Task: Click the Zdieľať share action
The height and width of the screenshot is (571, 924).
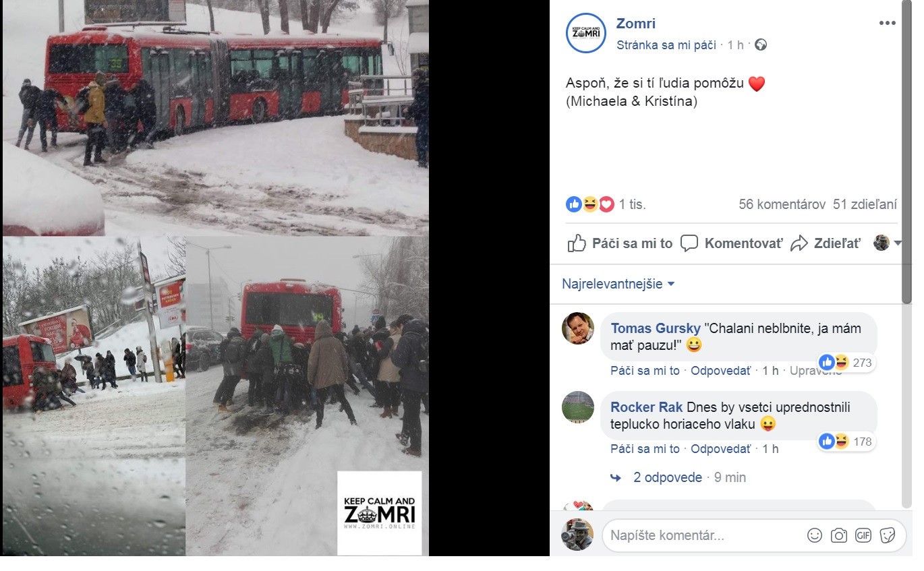Action: (x=826, y=243)
